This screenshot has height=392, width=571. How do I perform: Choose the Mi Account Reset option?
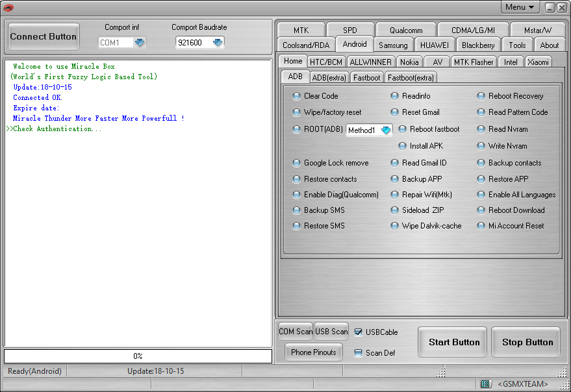point(481,226)
